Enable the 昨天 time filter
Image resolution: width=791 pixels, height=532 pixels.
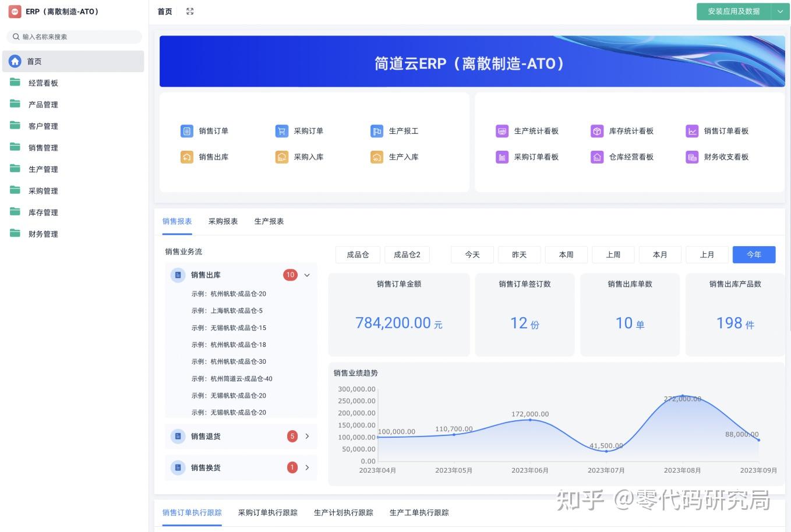(518, 254)
